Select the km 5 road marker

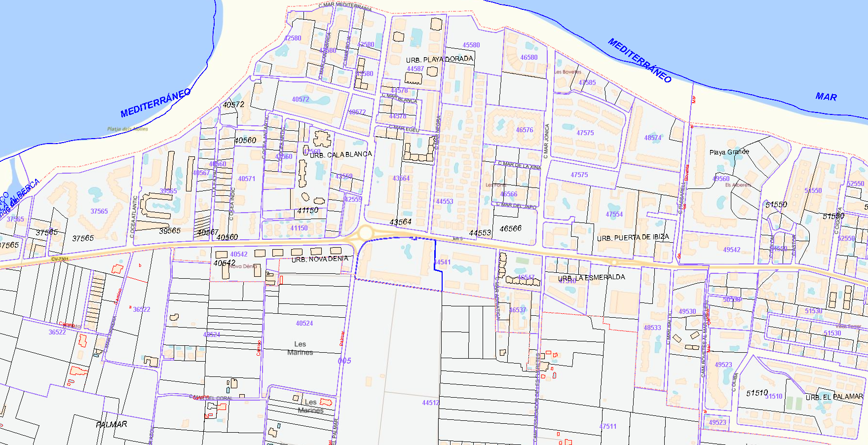(x=457, y=239)
